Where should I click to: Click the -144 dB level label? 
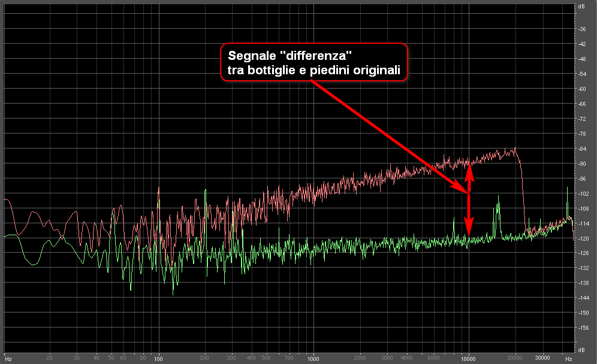[x=583, y=298]
